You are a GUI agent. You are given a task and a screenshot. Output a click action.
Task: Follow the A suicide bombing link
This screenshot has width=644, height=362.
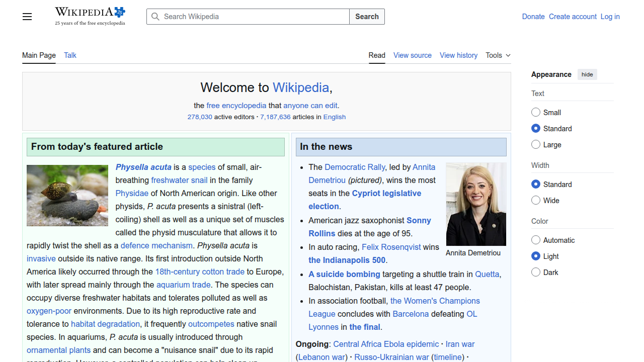click(x=345, y=274)
